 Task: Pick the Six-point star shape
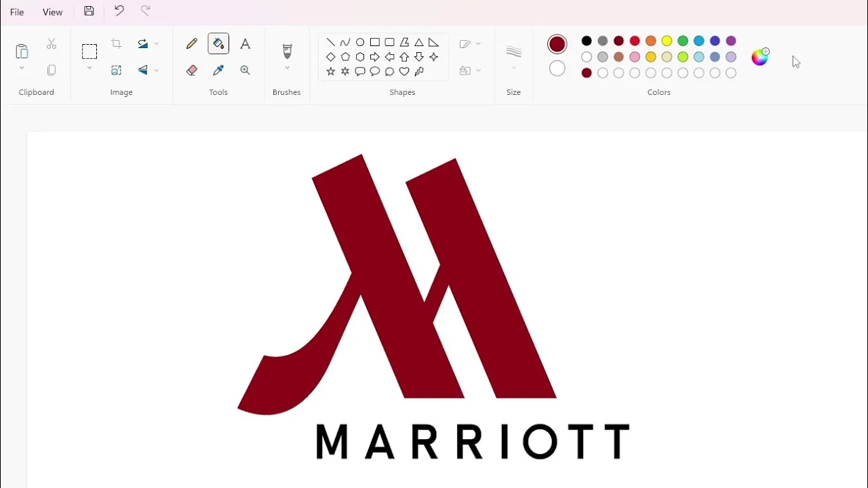pyautogui.click(x=345, y=71)
